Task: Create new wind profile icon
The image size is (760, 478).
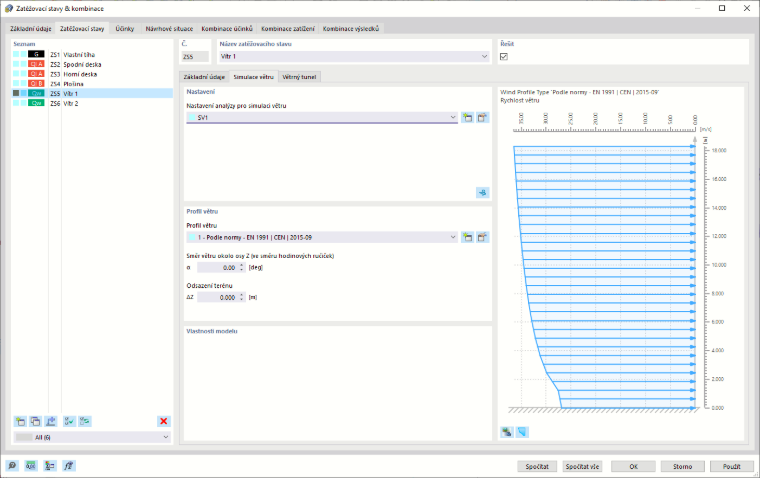Action: point(467,237)
